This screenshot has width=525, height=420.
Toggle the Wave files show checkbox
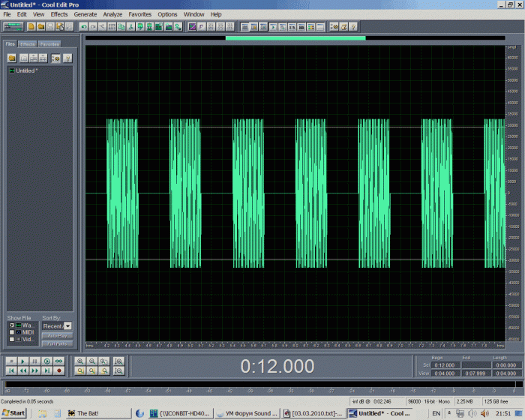point(11,325)
